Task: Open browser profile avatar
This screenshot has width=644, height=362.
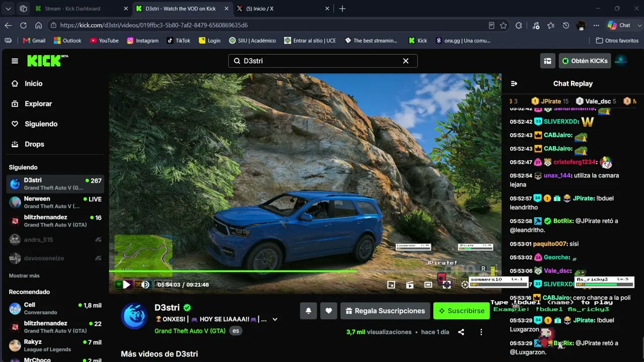Action: 581,25
